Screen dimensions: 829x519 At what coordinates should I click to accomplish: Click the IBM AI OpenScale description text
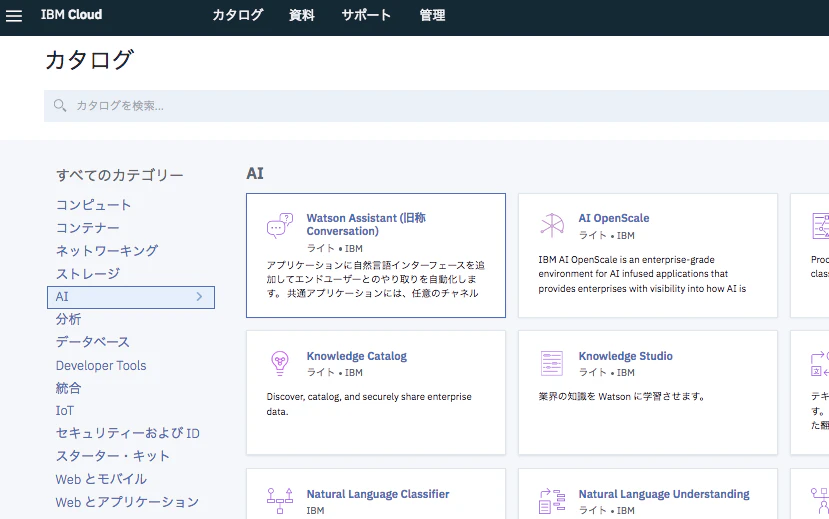point(642,274)
